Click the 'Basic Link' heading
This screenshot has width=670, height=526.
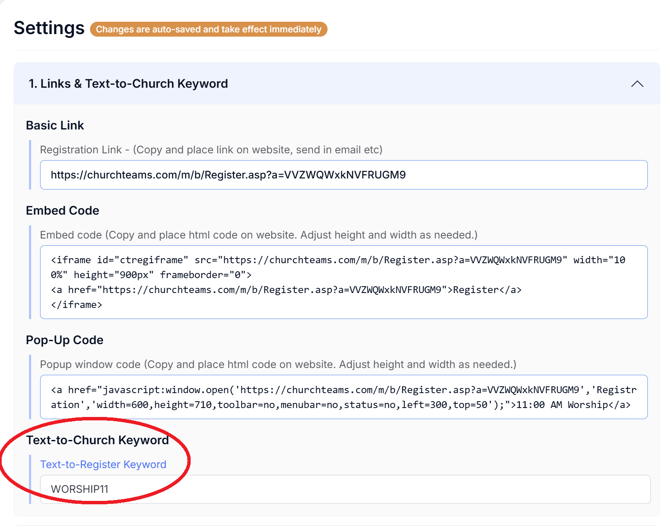tap(55, 125)
